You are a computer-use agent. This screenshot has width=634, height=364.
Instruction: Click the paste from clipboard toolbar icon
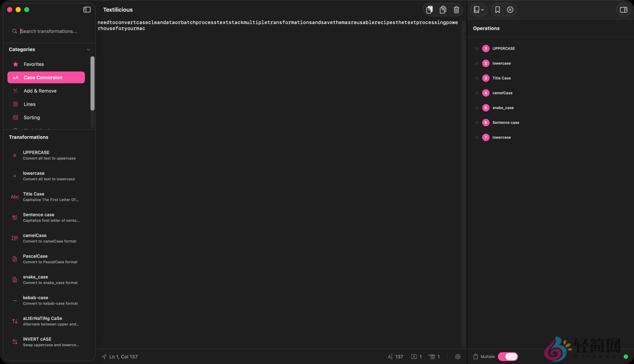point(430,10)
